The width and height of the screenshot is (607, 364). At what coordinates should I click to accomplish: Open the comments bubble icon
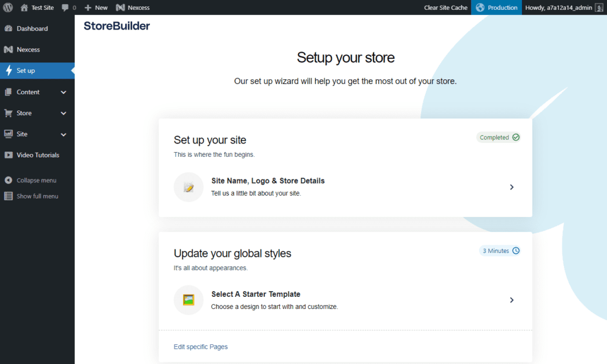[x=65, y=8]
